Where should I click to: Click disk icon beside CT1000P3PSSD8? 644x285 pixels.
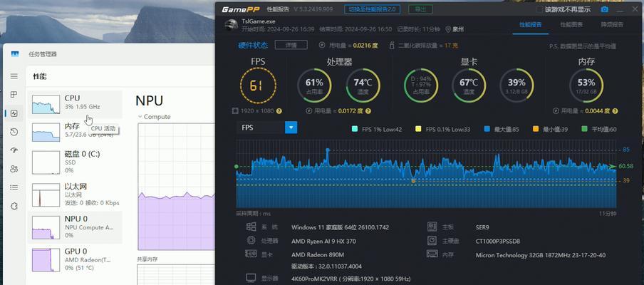432,241
